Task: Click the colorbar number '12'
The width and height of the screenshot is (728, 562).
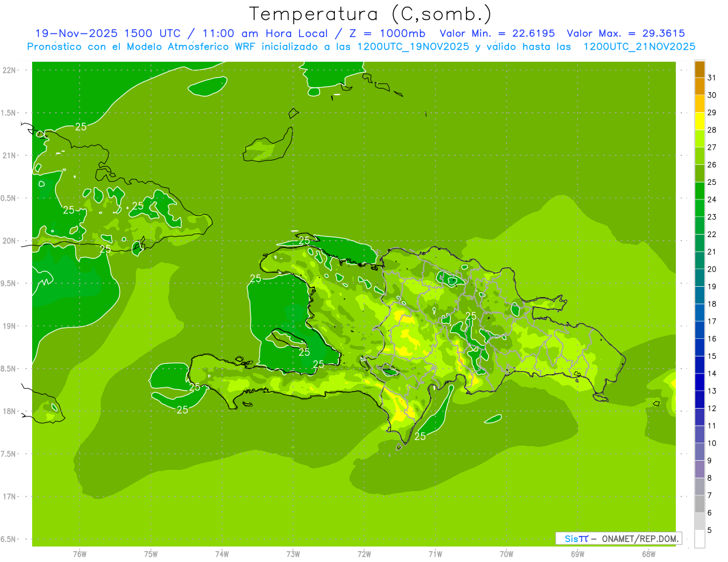Action: [712, 408]
